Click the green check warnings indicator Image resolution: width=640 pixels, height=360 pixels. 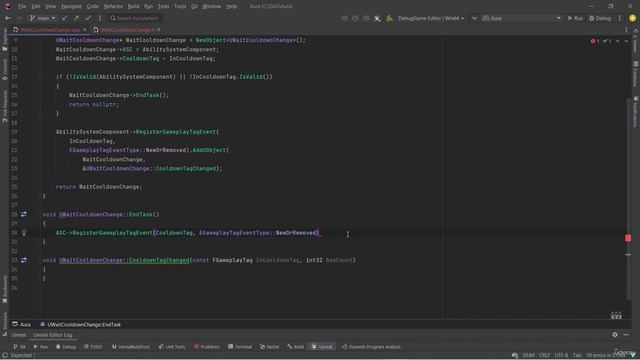pos(607,41)
